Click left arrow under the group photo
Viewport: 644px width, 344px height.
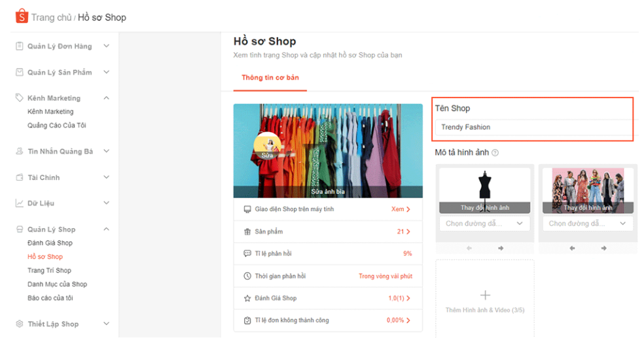pyautogui.click(x=572, y=248)
